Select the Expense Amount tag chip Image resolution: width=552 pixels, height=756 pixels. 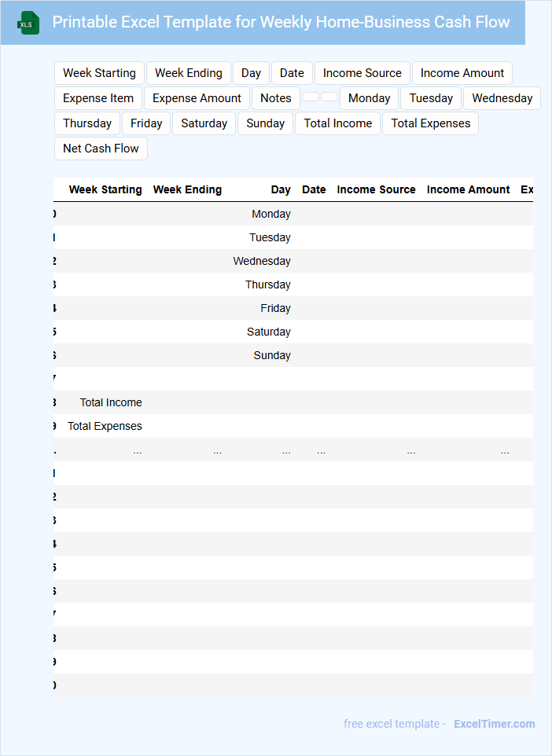coord(197,98)
